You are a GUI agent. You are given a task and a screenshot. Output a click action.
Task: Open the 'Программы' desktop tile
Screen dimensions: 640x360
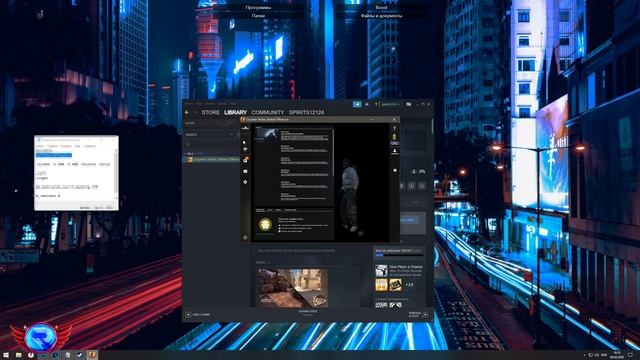click(258, 7)
